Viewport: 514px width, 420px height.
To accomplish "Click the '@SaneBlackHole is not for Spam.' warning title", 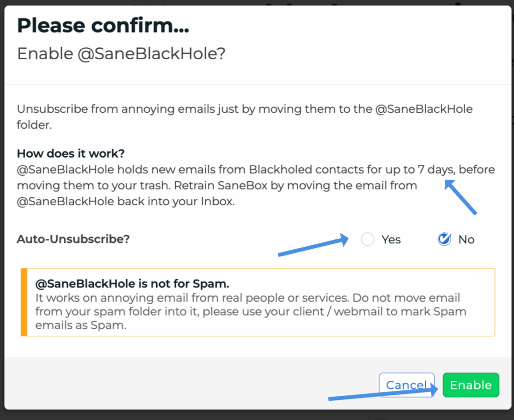I will [x=132, y=284].
